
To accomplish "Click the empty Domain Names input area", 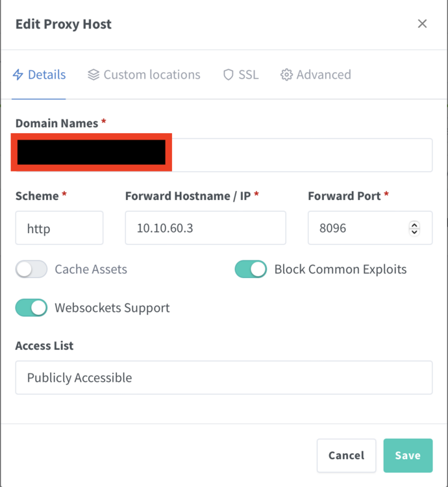I will [302, 155].
